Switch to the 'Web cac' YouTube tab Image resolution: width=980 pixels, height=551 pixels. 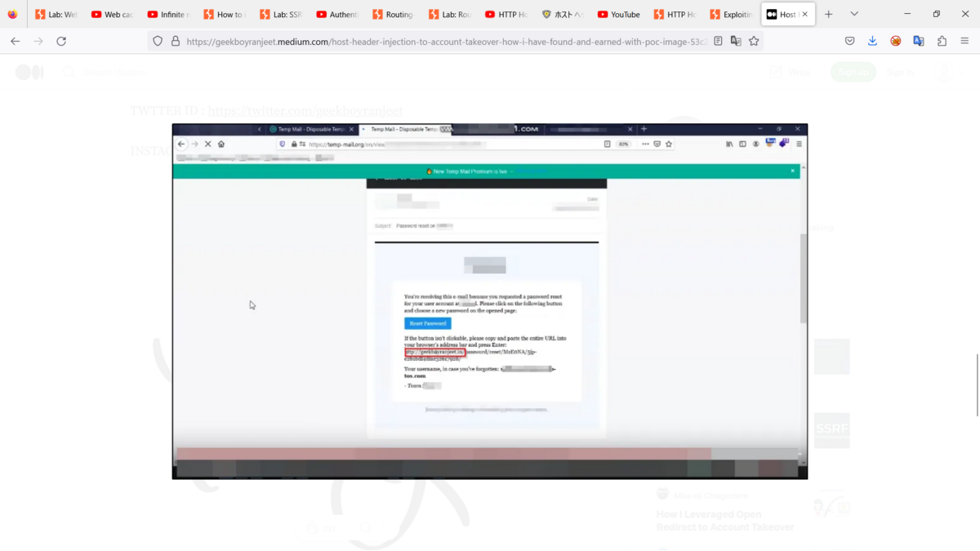click(x=112, y=14)
